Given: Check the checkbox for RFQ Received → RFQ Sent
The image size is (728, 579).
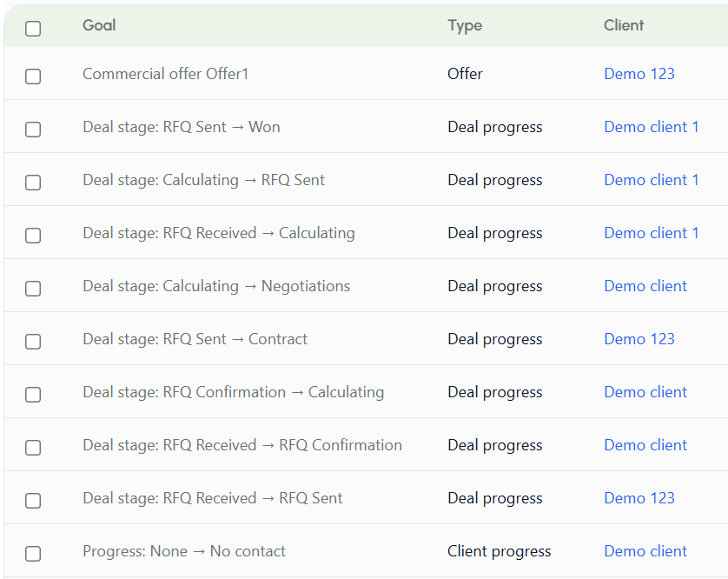Looking at the screenshot, I should click(33, 500).
